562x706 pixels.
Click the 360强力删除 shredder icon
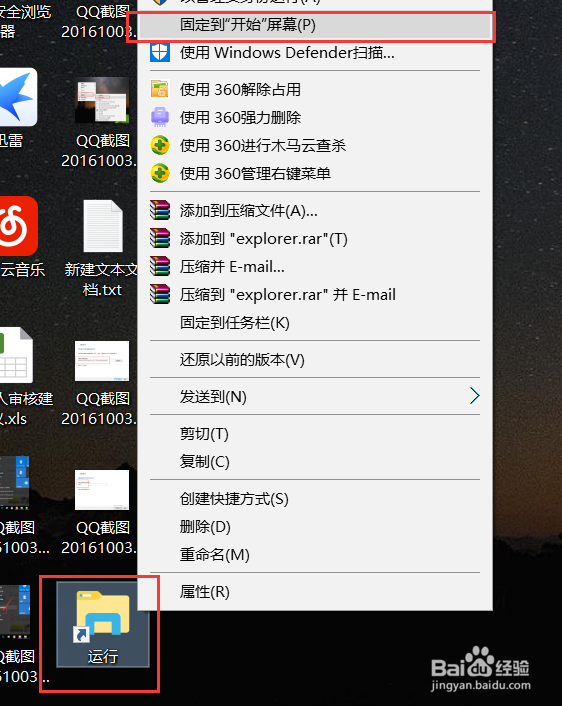tap(160, 117)
